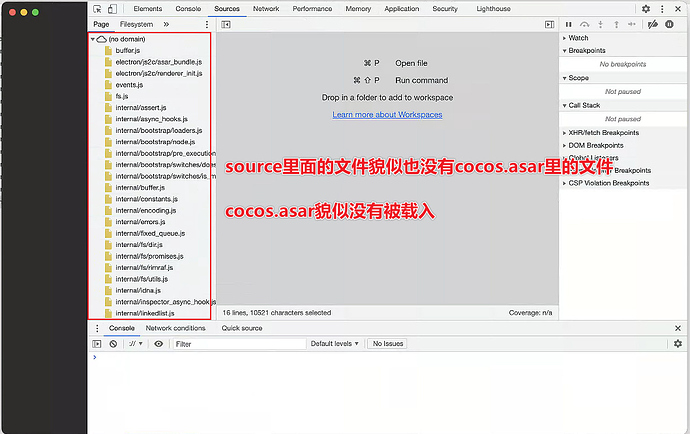This screenshot has width=690, height=434.
Task: Open internal/linkedlist.js file
Action: point(145,313)
